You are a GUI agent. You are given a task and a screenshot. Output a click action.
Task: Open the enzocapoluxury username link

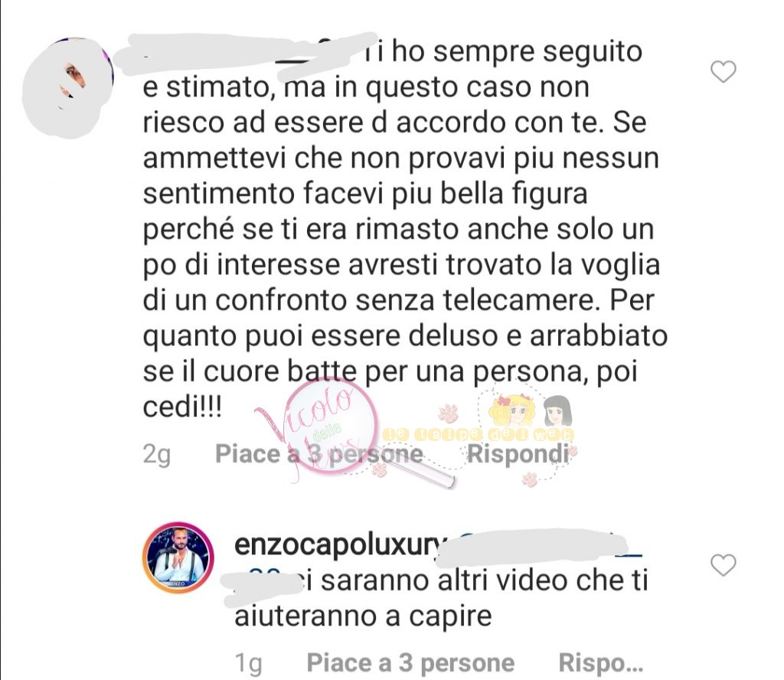point(339,544)
